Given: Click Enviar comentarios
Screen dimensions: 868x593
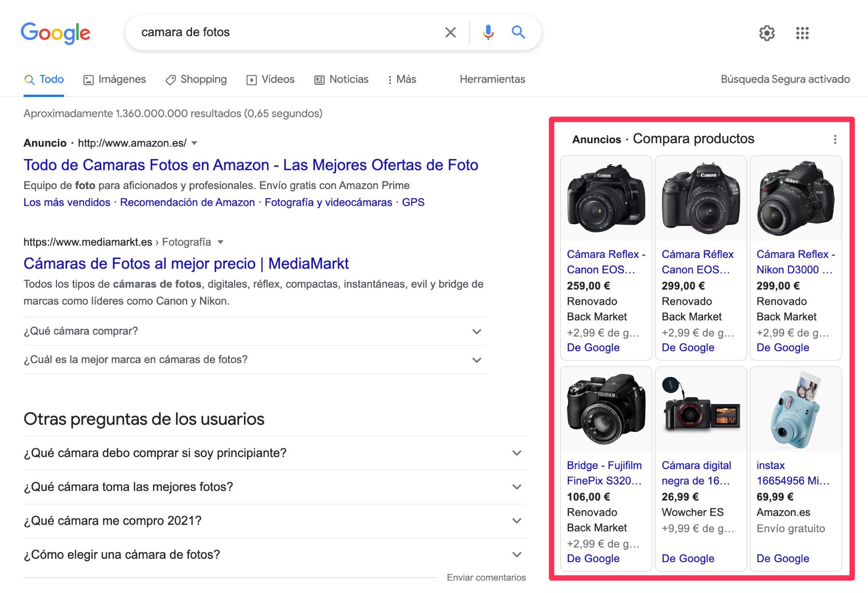Looking at the screenshot, I should click(486, 578).
